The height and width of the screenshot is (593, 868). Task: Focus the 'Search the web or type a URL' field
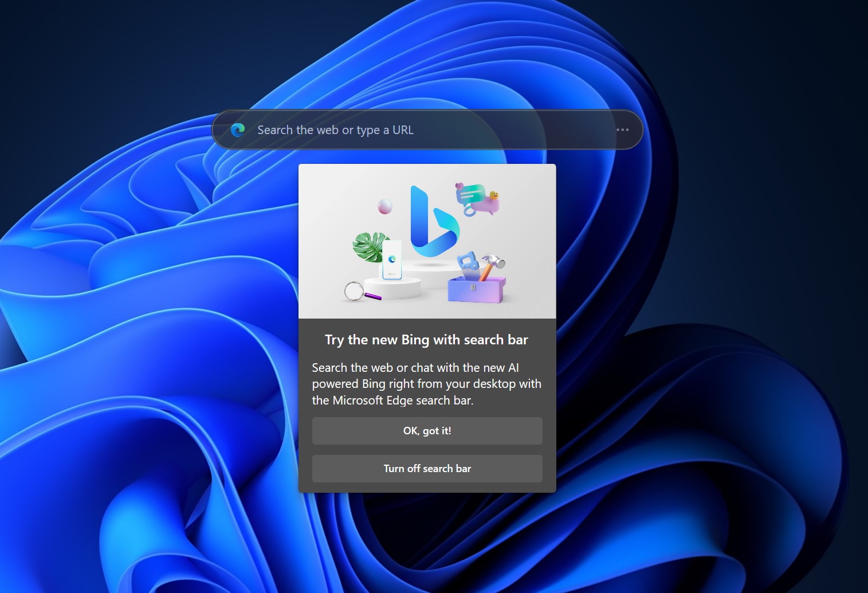(x=427, y=130)
